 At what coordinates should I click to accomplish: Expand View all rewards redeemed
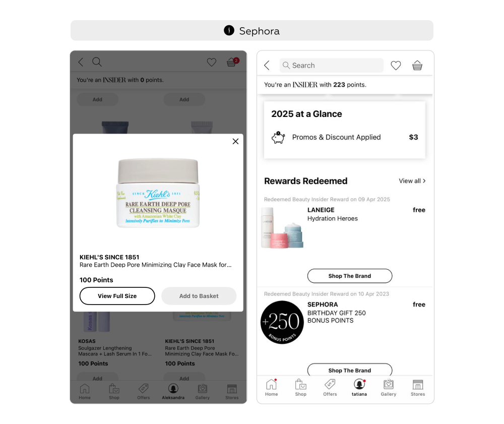[x=412, y=181]
